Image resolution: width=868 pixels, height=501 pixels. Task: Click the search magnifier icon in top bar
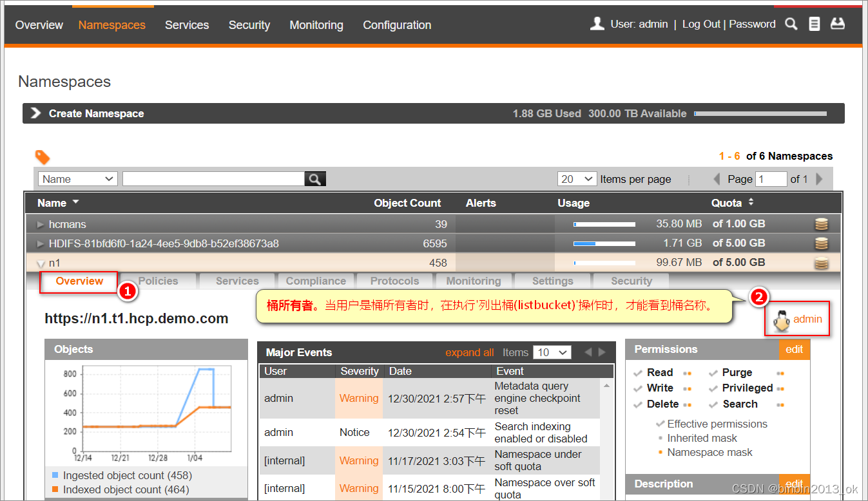pyautogui.click(x=791, y=24)
